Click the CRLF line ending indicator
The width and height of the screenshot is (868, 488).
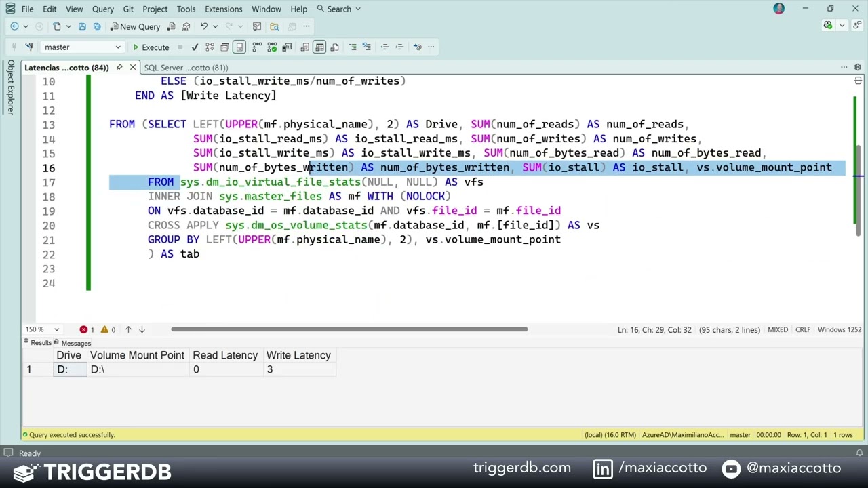(803, 329)
